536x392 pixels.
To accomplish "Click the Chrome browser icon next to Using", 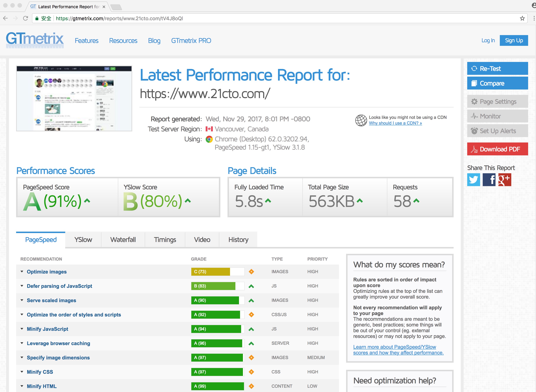I will click(209, 139).
